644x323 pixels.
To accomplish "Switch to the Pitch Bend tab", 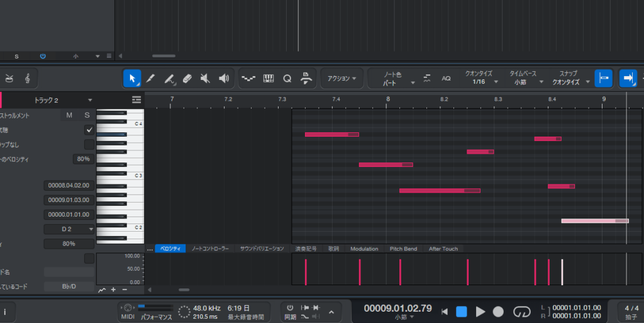I will (403, 249).
